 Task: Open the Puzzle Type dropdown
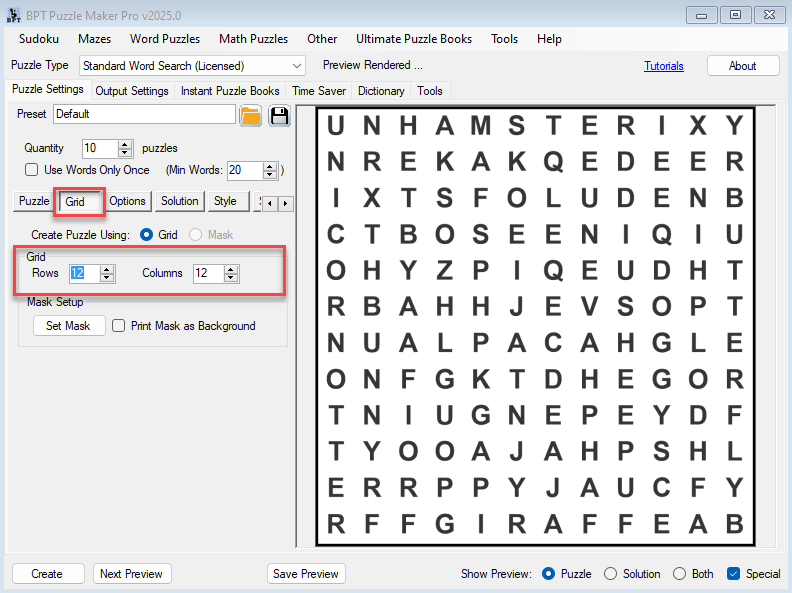[296, 66]
